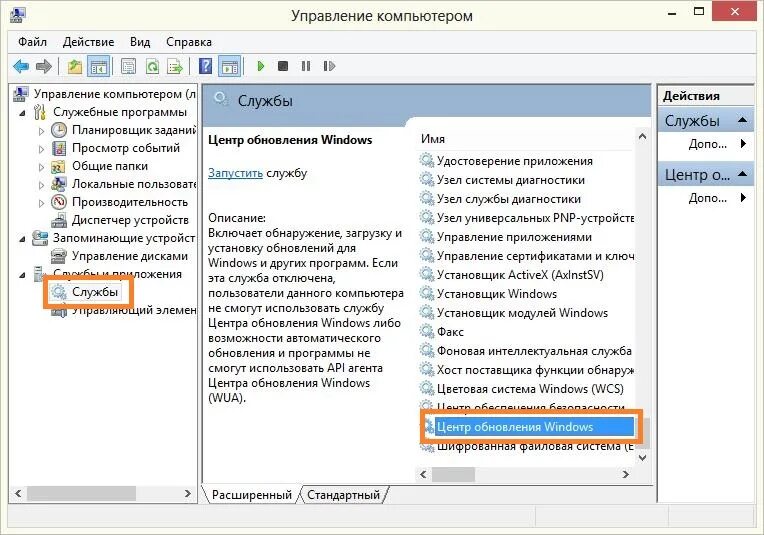Image resolution: width=764 pixels, height=535 pixels.
Task: Click the Общие папки folder icon
Action: 58,166
